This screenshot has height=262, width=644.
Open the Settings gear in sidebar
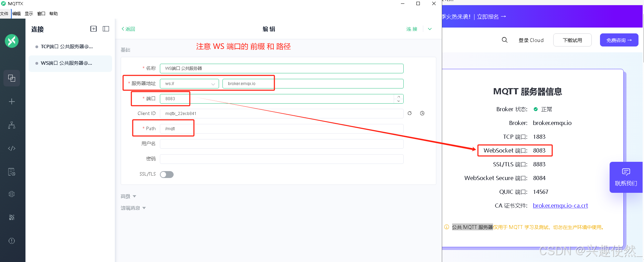[12, 194]
